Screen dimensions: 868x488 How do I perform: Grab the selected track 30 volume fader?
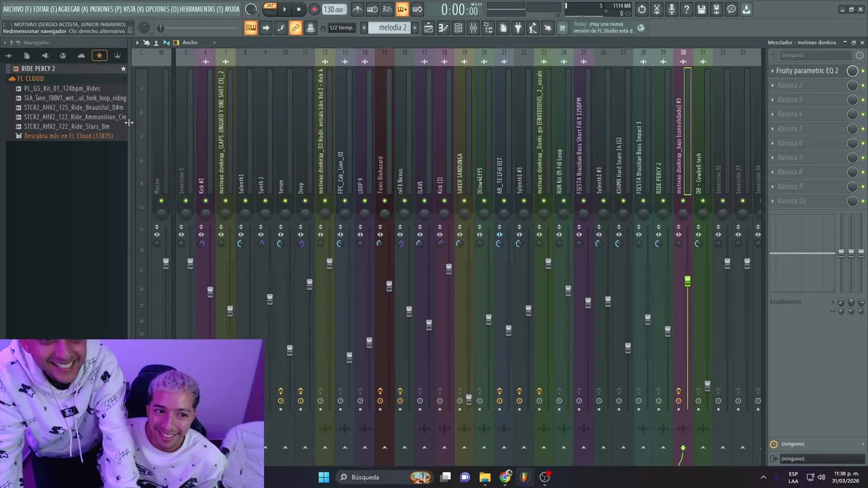pos(688,281)
